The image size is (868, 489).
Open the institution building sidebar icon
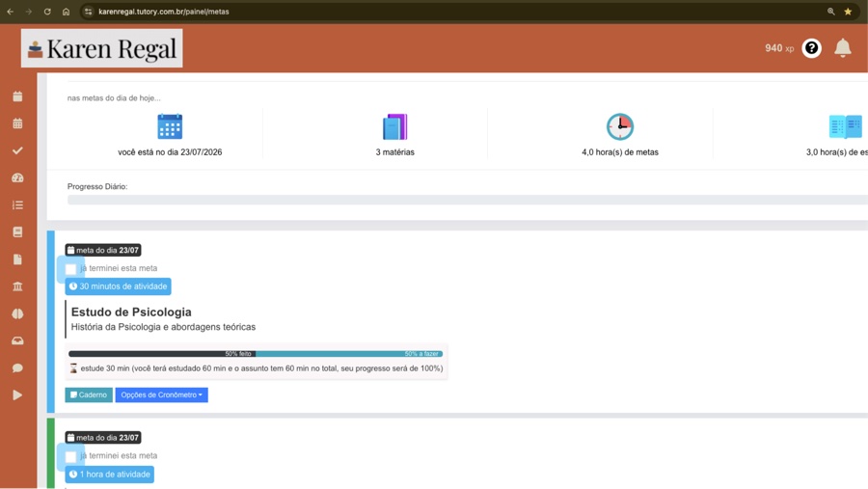click(17, 286)
